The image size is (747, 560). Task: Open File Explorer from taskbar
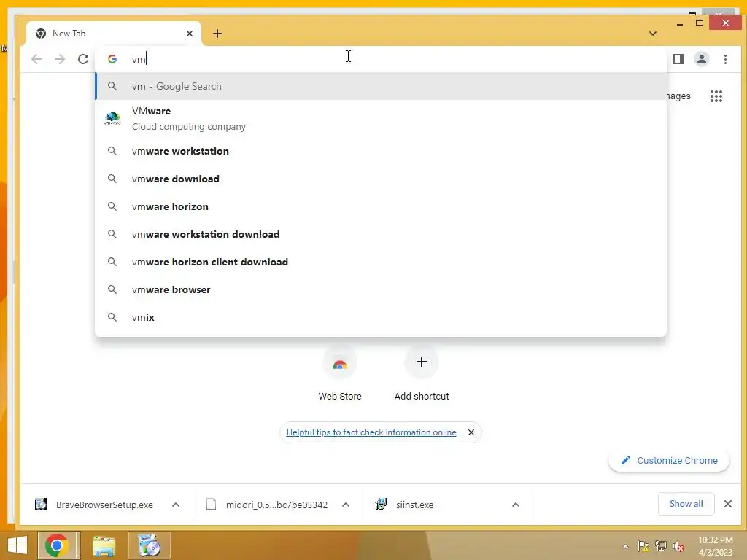pos(104,545)
